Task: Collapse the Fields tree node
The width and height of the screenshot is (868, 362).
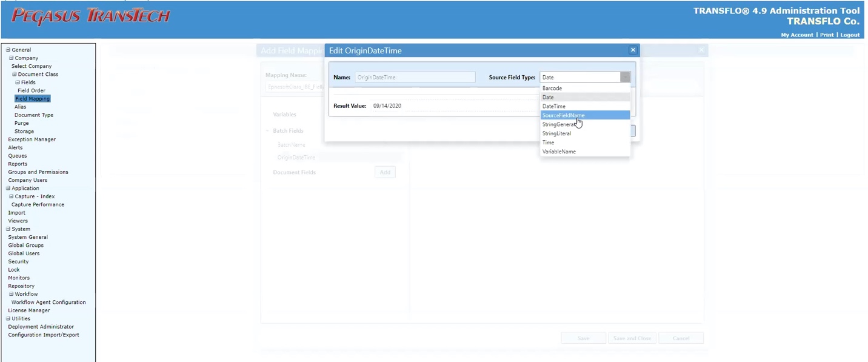Action: 18,82
